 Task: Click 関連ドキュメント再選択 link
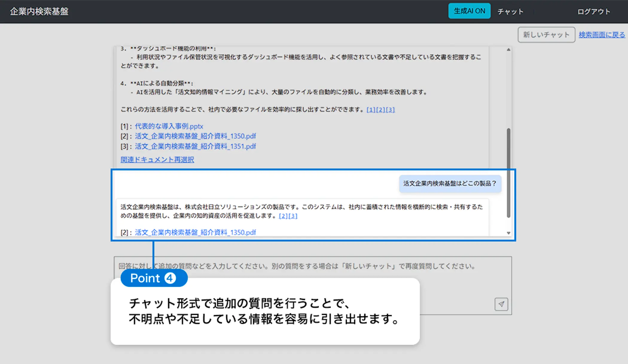click(157, 160)
